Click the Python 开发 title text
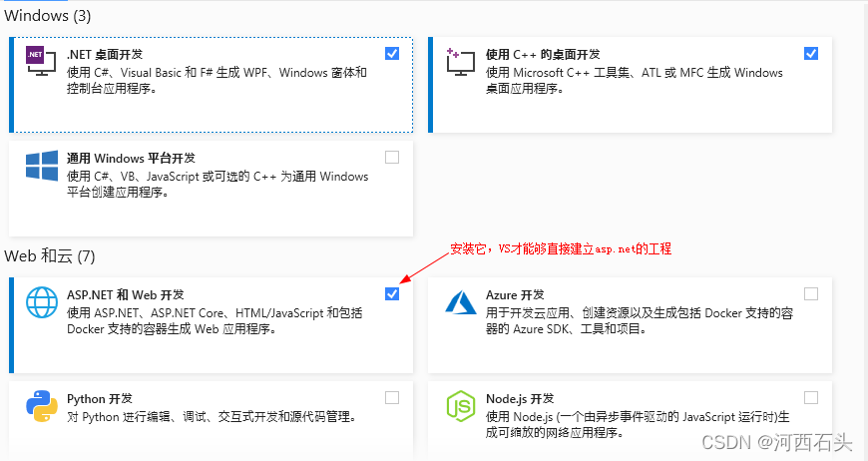Screen dimensions: 868x461 pyautogui.click(x=100, y=399)
